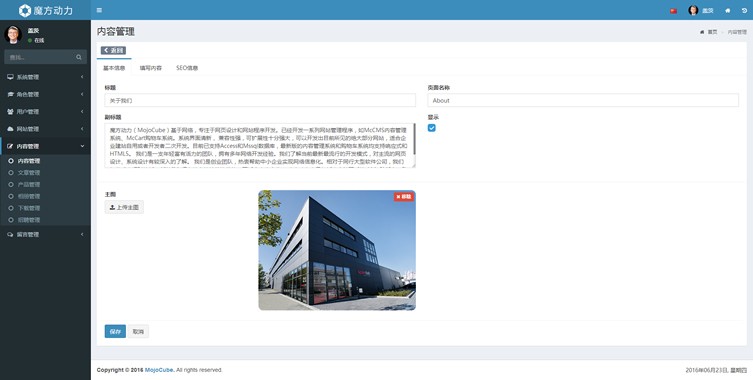753x380 pixels.
Task: Select the product management sidebar sub-item
Action: point(29,184)
